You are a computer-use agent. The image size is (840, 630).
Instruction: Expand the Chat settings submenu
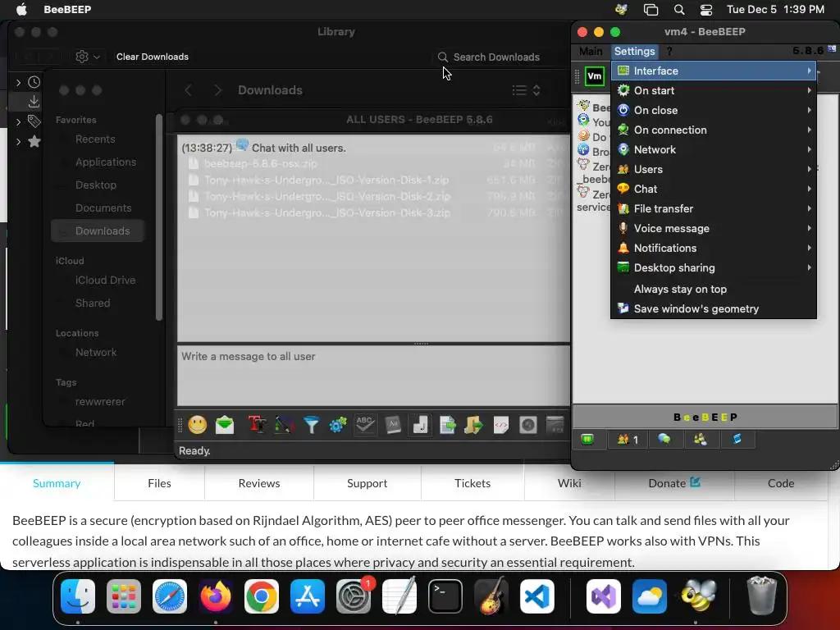pyautogui.click(x=714, y=189)
